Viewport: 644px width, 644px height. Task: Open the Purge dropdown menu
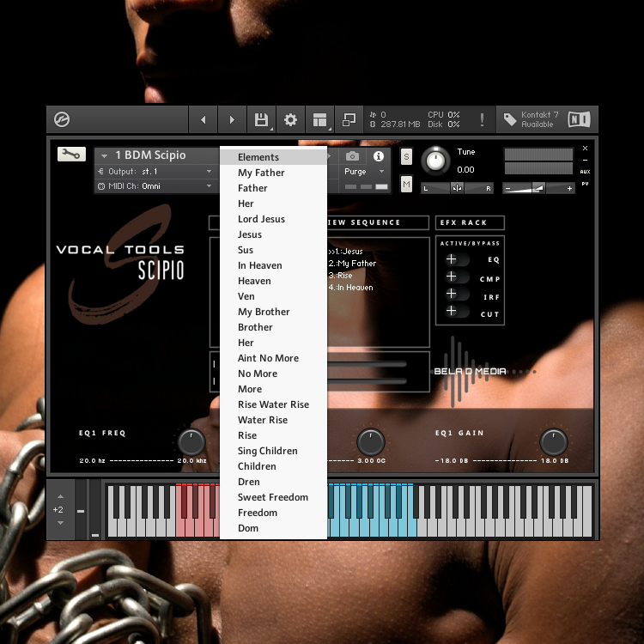[x=364, y=171]
